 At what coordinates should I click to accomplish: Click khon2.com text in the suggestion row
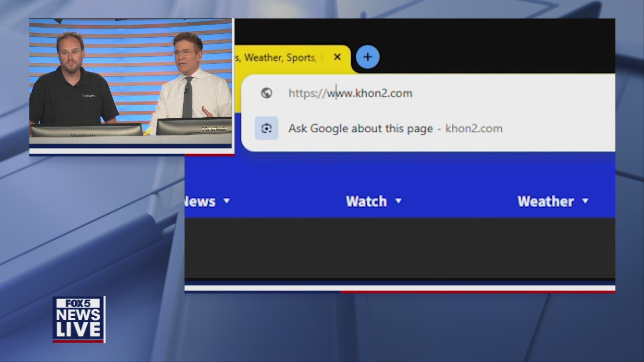tap(473, 128)
